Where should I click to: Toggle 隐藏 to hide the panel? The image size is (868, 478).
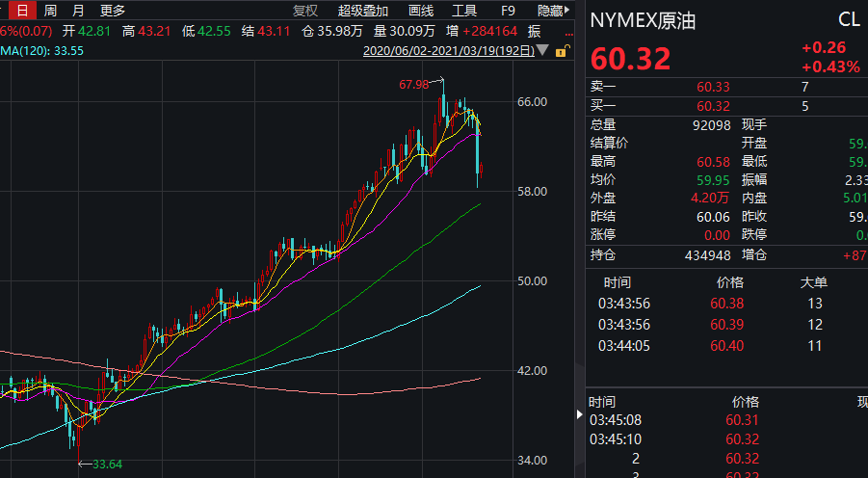550,11
